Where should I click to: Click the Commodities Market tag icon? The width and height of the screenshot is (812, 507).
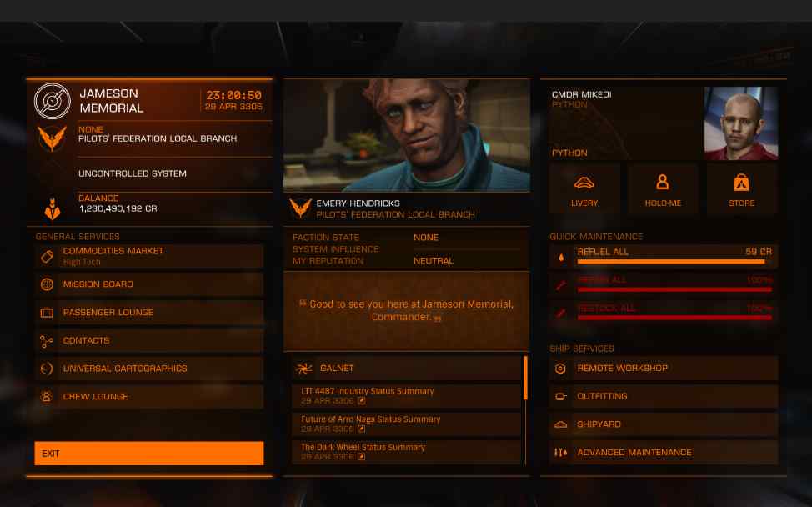coord(47,256)
